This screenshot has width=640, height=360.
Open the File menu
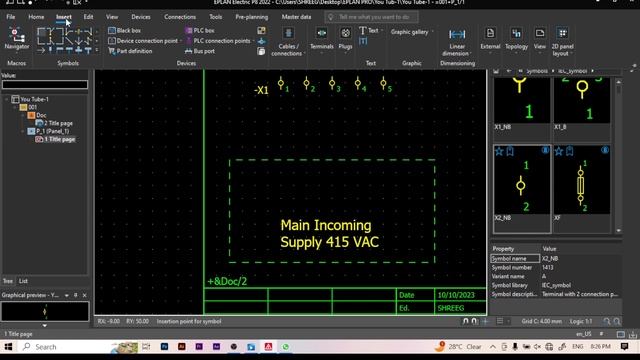[x=11, y=17]
